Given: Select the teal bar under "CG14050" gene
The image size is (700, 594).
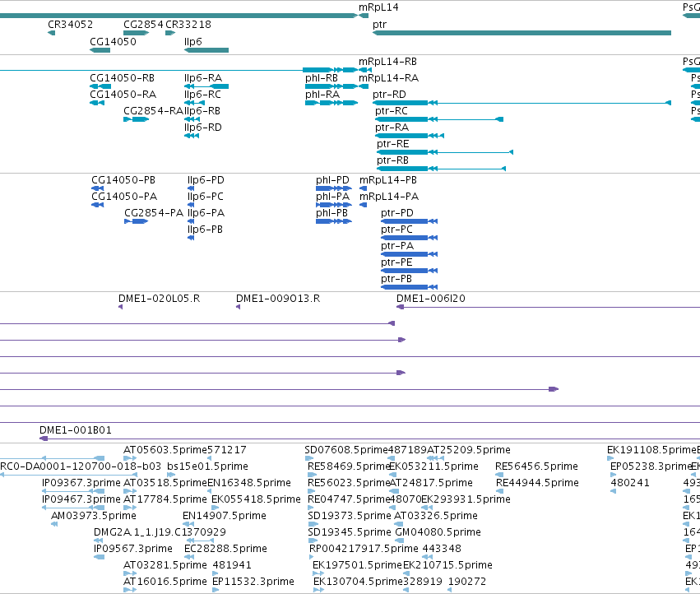Looking at the screenshot, I should (100, 50).
